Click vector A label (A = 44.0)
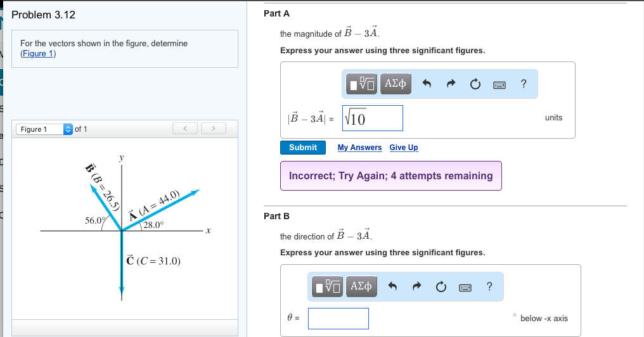 tap(153, 206)
